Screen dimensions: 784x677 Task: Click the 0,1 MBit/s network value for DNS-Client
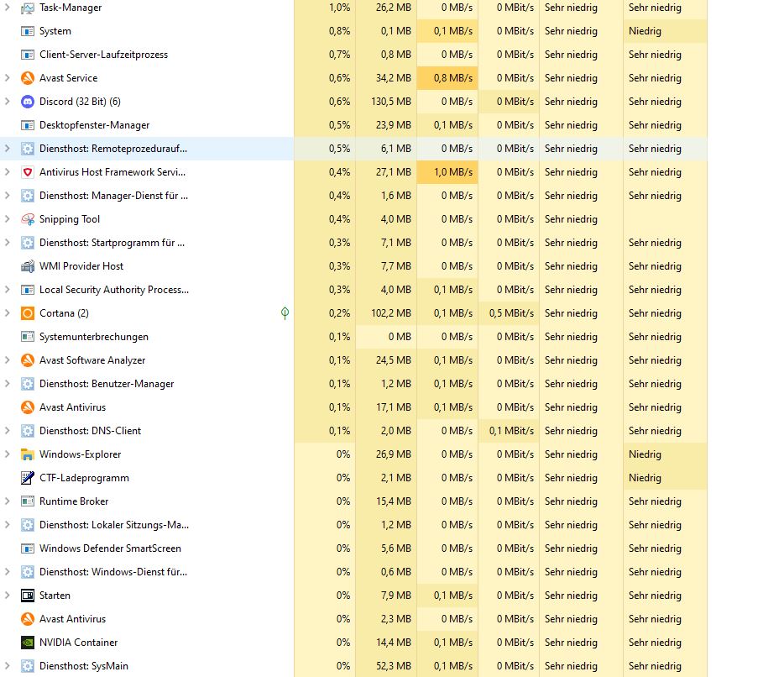click(511, 431)
